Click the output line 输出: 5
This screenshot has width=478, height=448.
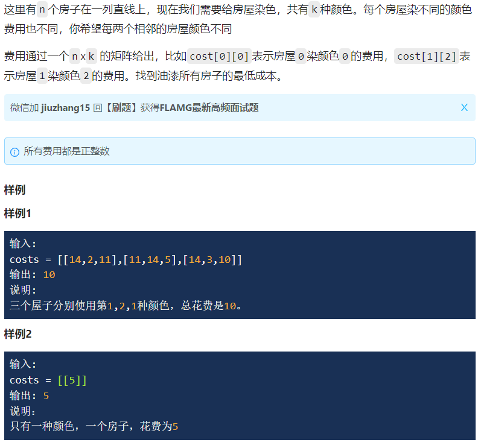coord(29,396)
